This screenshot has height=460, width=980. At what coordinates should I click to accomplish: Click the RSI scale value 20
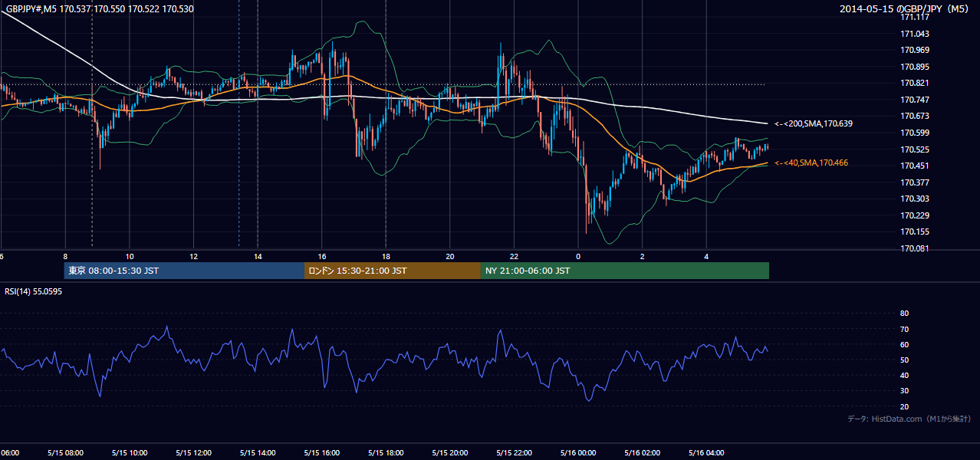[x=904, y=406]
